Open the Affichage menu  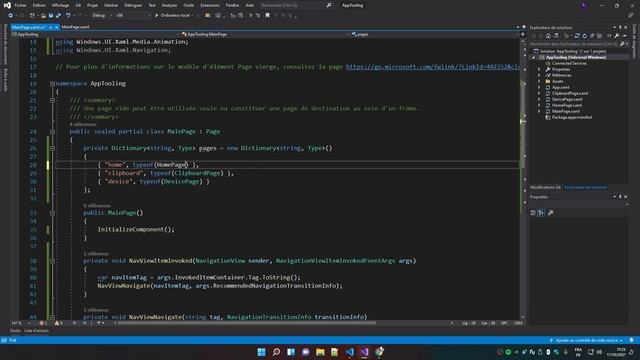(60, 5)
